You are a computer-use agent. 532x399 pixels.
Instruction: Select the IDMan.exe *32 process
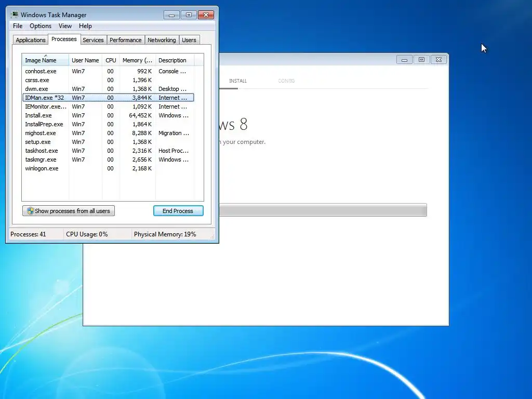[x=108, y=98]
